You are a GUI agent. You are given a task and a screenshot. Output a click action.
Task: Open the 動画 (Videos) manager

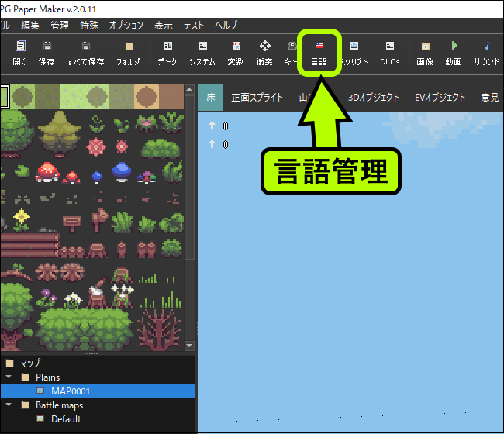point(454,53)
